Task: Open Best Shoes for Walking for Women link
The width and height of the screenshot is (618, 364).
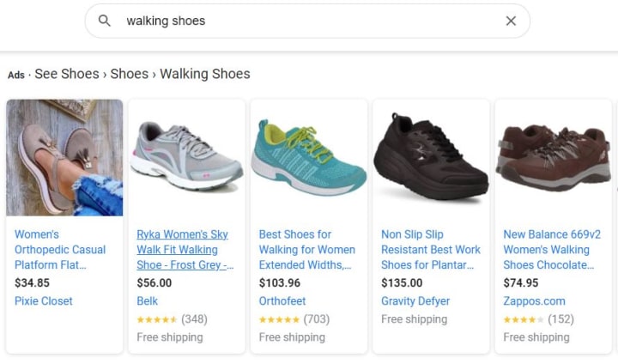Action: tap(306, 249)
